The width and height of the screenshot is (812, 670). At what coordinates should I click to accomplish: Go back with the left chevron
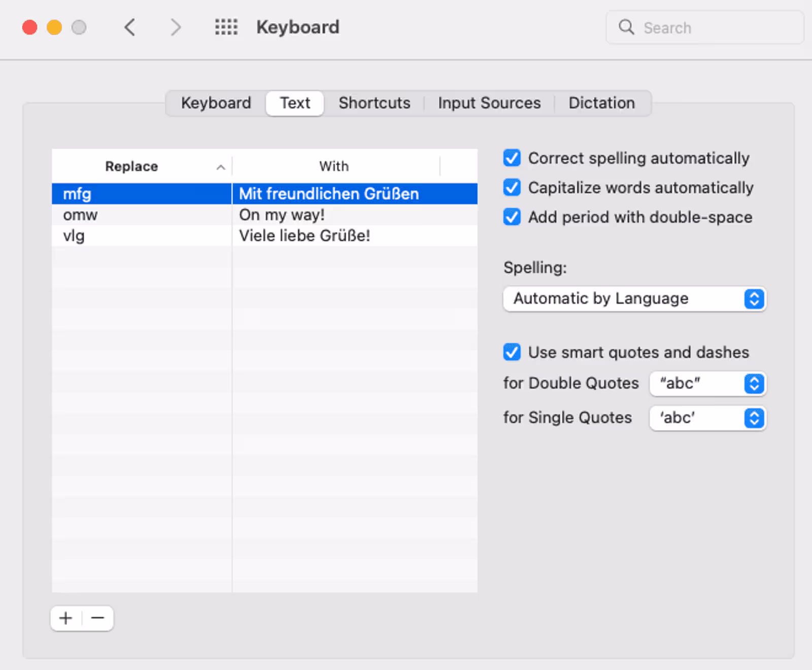click(130, 27)
